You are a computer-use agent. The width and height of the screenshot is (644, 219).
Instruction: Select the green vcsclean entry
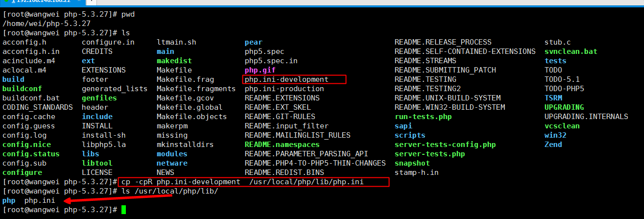pos(562,126)
